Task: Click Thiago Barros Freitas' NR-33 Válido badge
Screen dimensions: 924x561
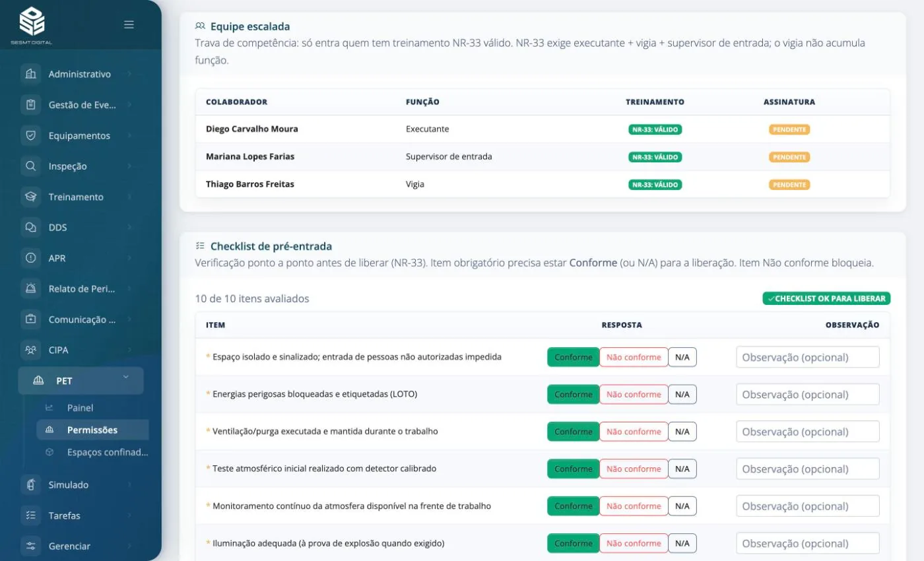Action: (x=655, y=185)
